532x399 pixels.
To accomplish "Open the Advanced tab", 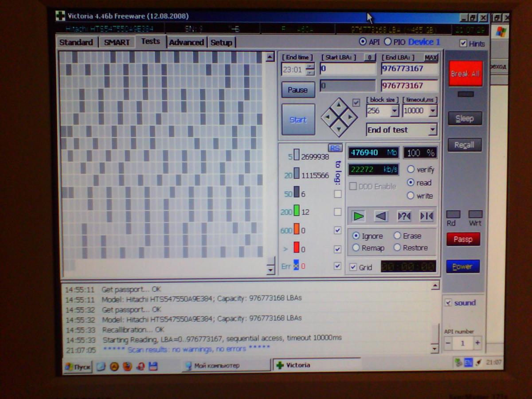I will coord(186,42).
